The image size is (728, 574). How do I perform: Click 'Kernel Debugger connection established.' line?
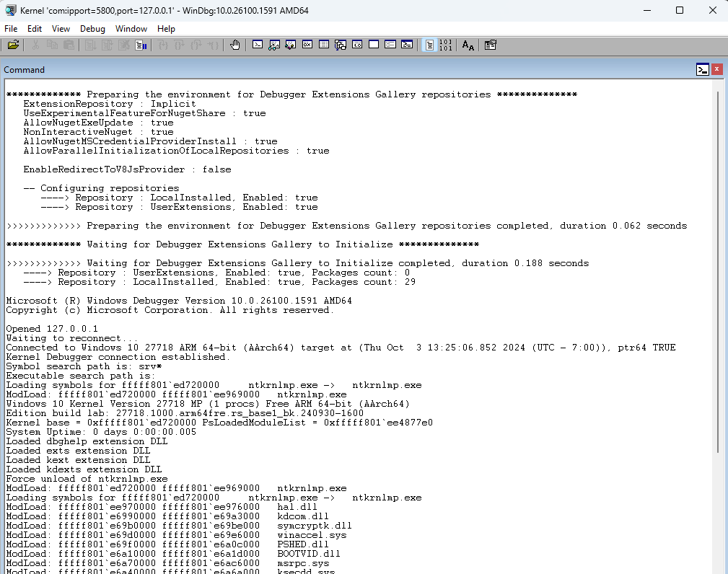(118, 357)
